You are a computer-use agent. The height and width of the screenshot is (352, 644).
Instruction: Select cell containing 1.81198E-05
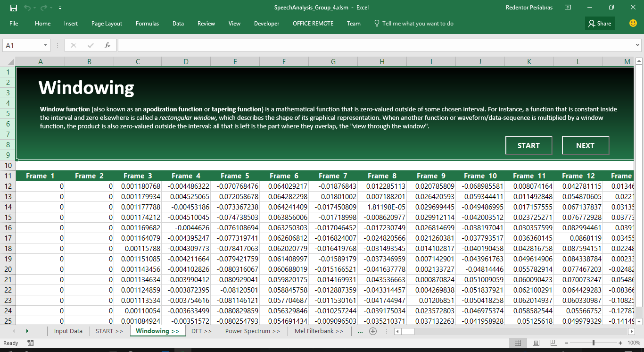(382, 207)
